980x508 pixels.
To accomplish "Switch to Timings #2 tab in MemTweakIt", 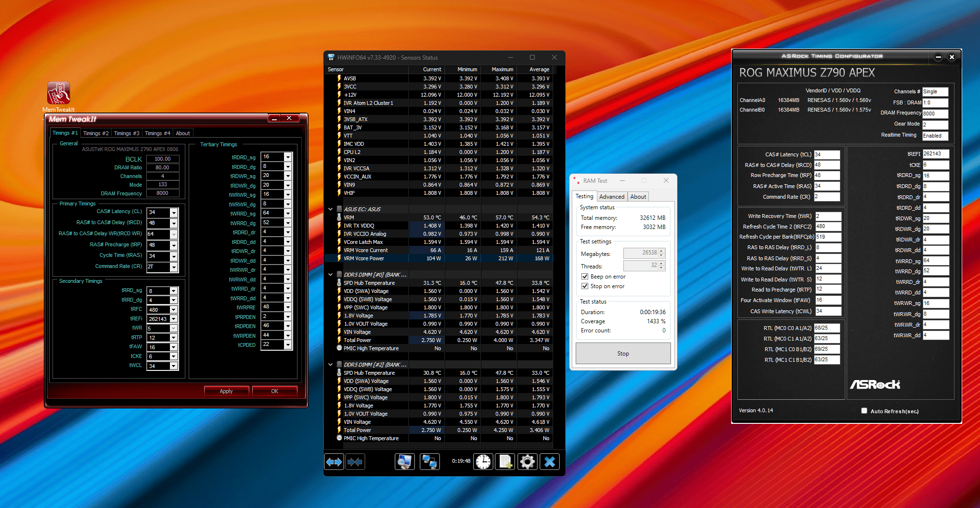I will [x=96, y=133].
